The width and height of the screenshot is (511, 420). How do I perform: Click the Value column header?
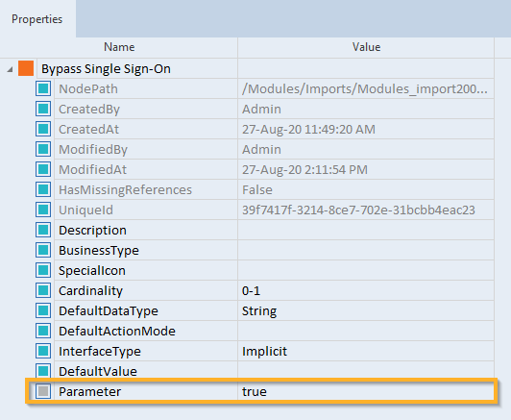366,47
